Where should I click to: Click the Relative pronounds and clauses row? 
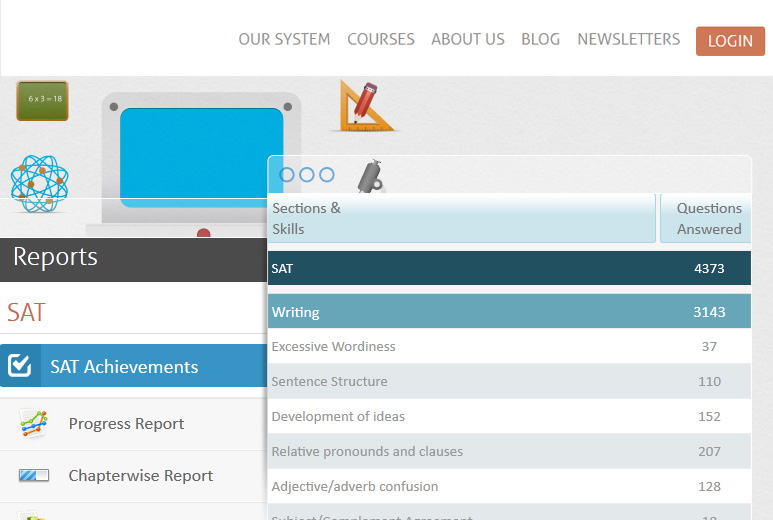(509, 451)
